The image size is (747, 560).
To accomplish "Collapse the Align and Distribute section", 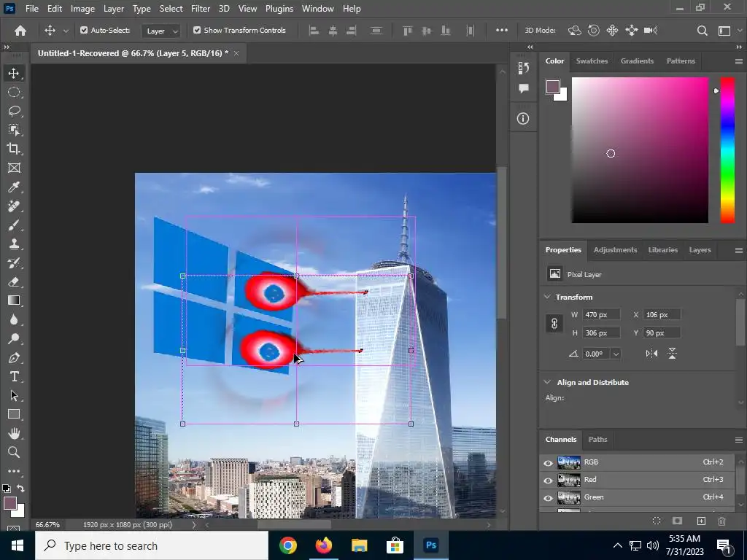I will tap(547, 382).
